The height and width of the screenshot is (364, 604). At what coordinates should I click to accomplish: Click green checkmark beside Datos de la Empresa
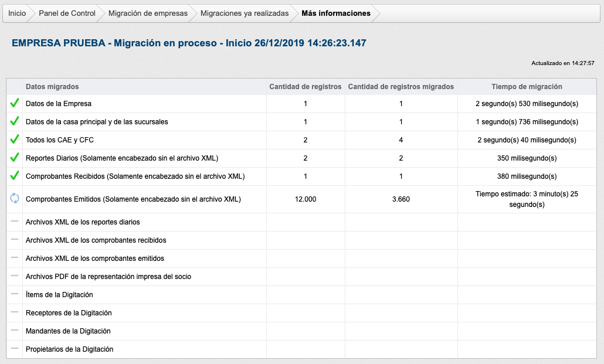coord(15,103)
